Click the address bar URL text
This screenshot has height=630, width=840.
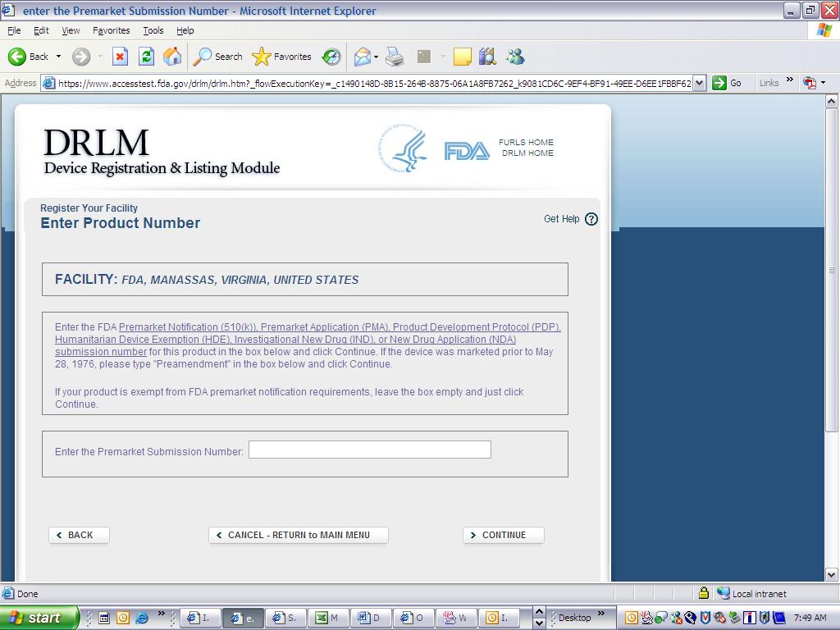(374, 84)
